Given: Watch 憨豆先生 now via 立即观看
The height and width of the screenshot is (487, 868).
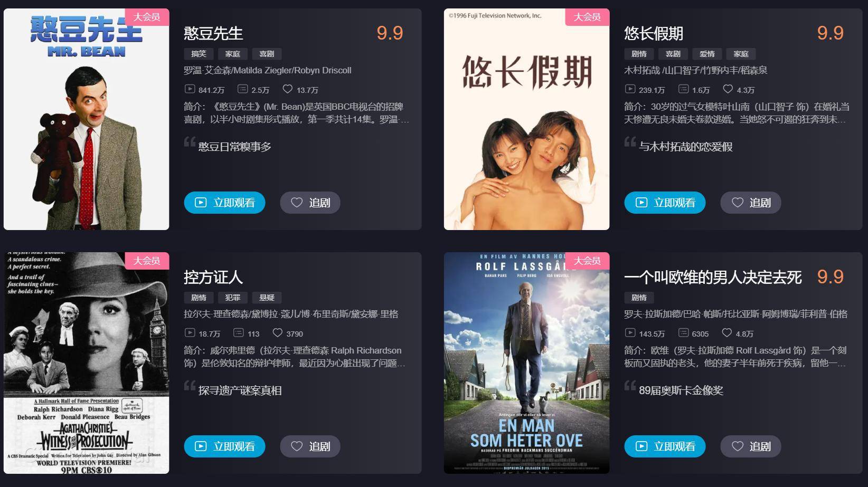Looking at the screenshot, I should point(224,203).
